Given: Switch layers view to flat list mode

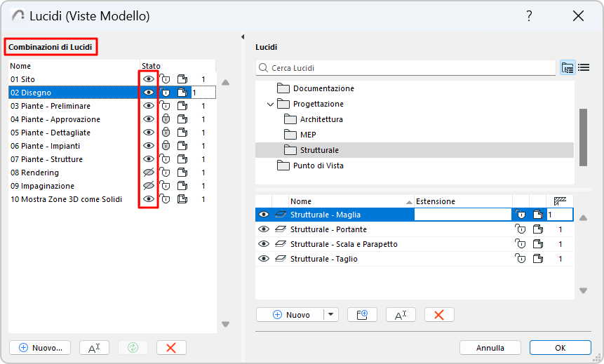Looking at the screenshot, I should click(x=583, y=68).
